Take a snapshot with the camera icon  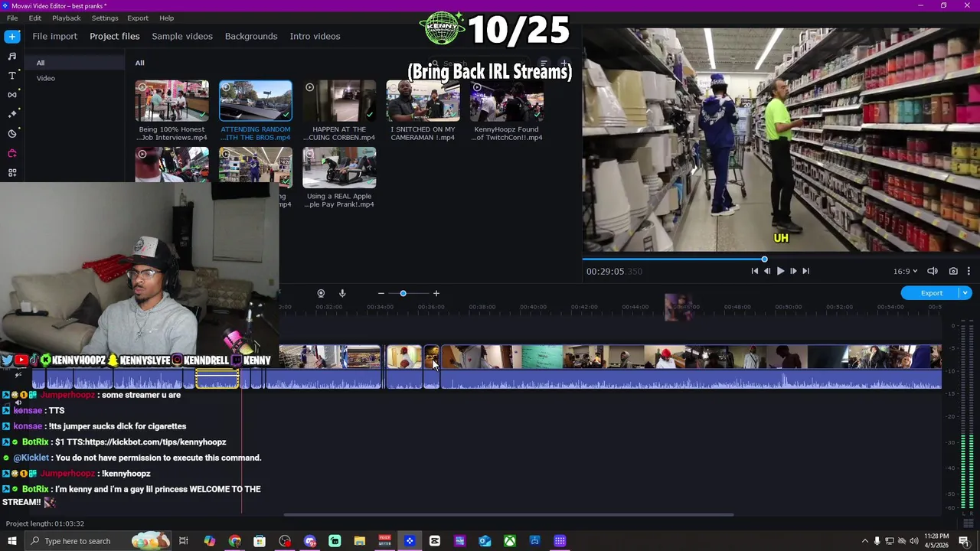[953, 271]
